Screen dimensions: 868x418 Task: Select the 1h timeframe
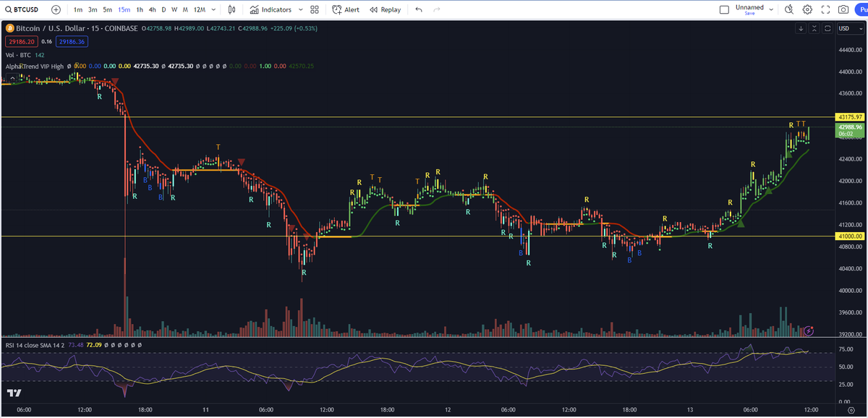[x=140, y=9]
